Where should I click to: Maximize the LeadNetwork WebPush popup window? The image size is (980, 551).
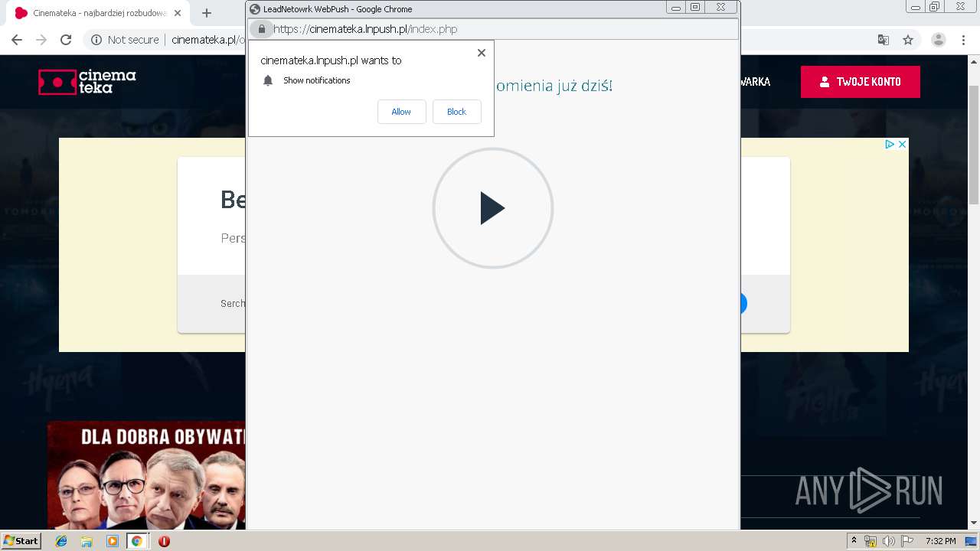pos(695,8)
